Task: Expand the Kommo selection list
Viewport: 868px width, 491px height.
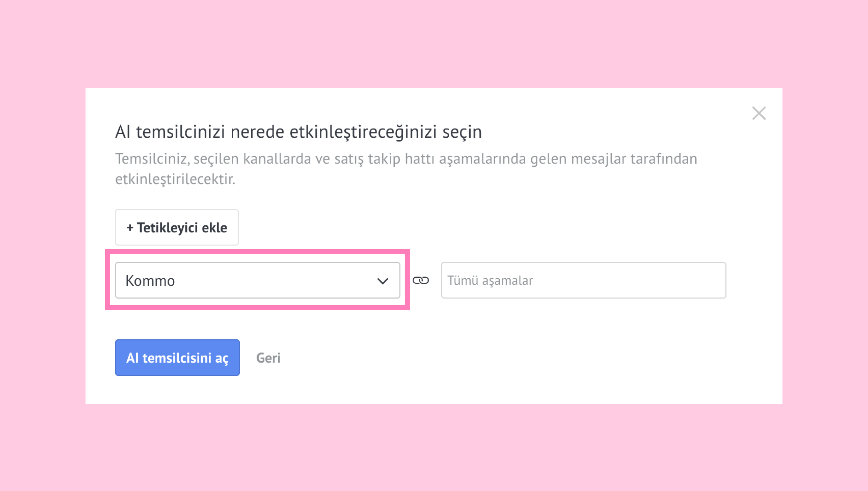Action: pyautogui.click(x=257, y=280)
